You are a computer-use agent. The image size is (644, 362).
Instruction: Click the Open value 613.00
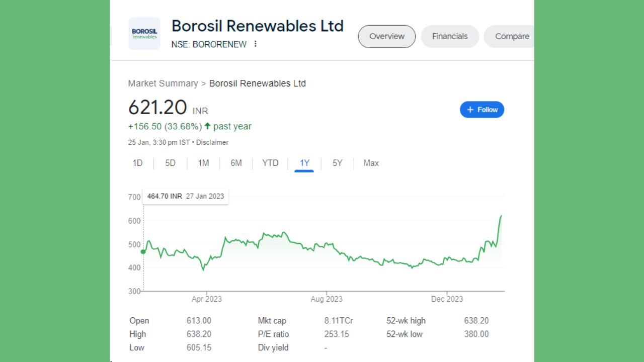click(199, 321)
